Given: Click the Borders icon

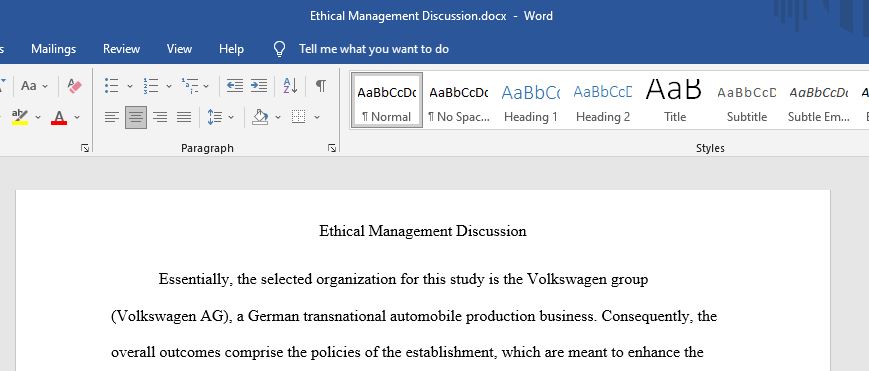Looking at the screenshot, I should (299, 117).
